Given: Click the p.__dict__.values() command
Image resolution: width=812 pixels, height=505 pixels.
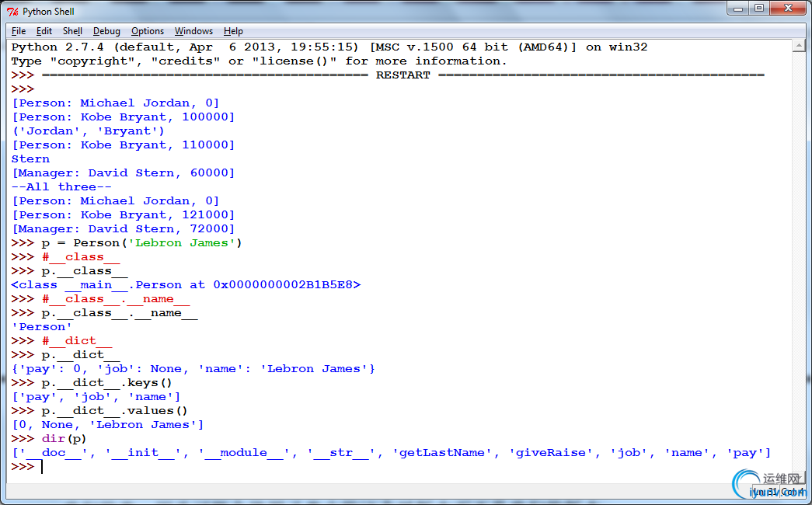Looking at the screenshot, I should pos(114,411).
